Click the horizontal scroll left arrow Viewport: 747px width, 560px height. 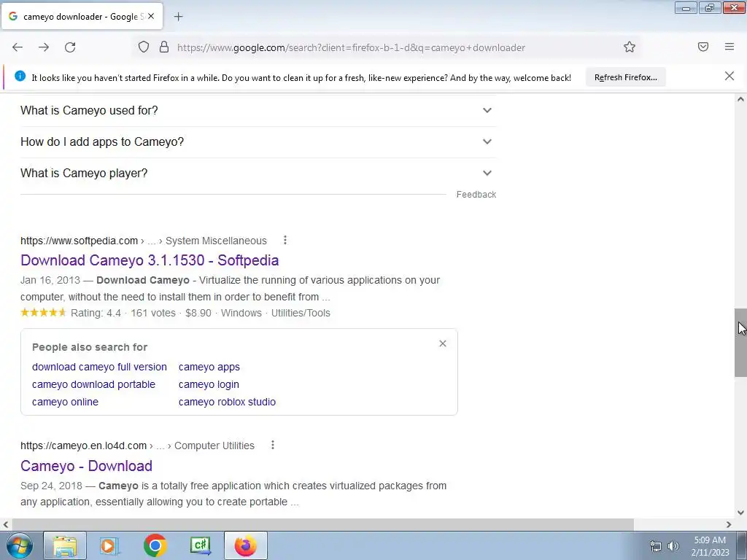5,525
